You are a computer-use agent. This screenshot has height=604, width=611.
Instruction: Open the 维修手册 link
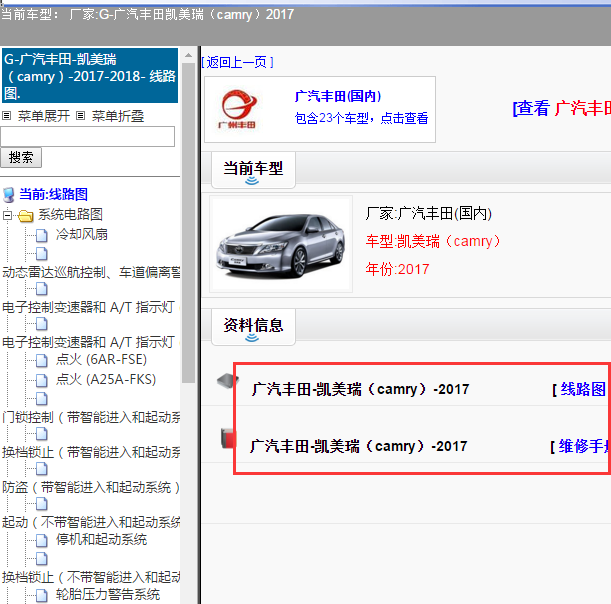tap(583, 446)
